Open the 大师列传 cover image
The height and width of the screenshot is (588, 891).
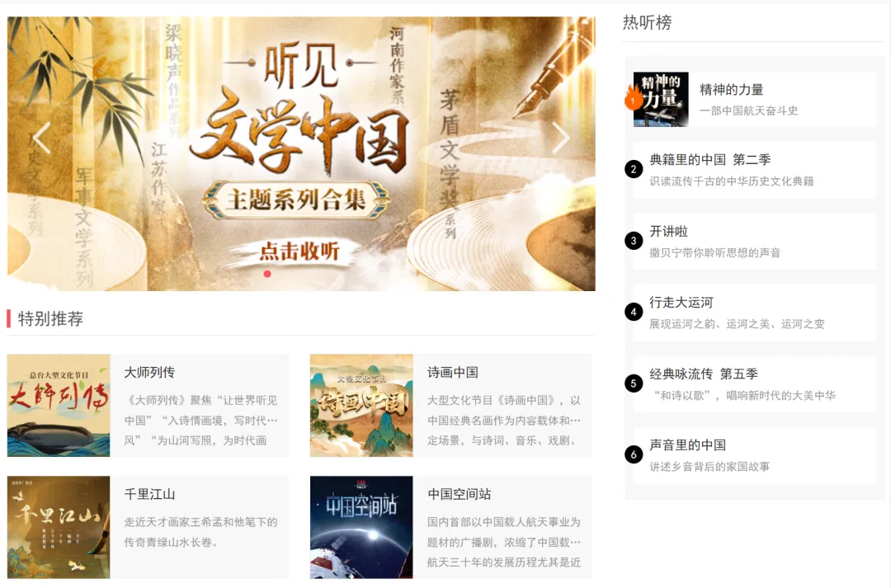(x=59, y=406)
